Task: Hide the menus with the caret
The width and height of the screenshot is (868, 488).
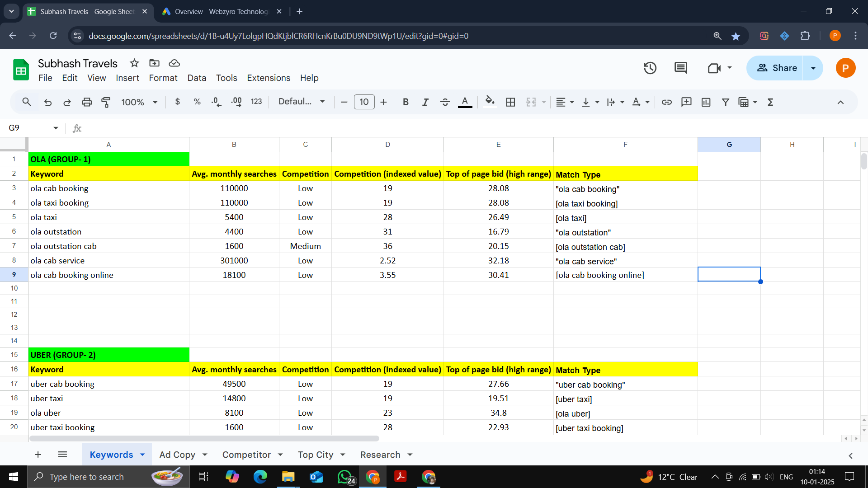Action: click(x=840, y=102)
